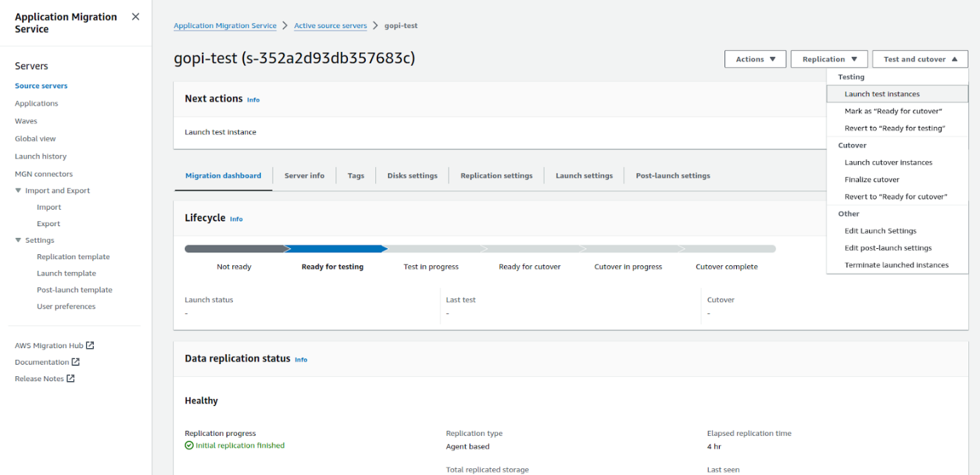Select Finalize cutover menu item
Viewport: 980px width, 475px height.
(897, 180)
